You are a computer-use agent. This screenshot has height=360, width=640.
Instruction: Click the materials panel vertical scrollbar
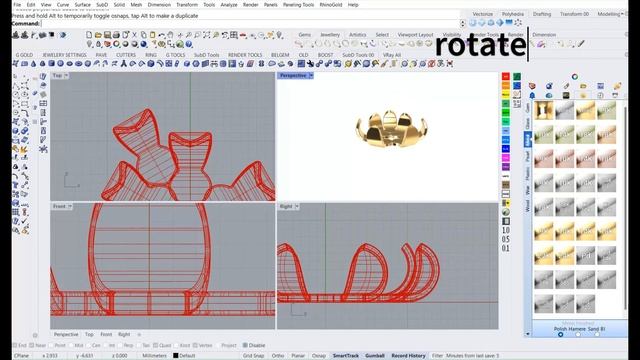(625, 207)
